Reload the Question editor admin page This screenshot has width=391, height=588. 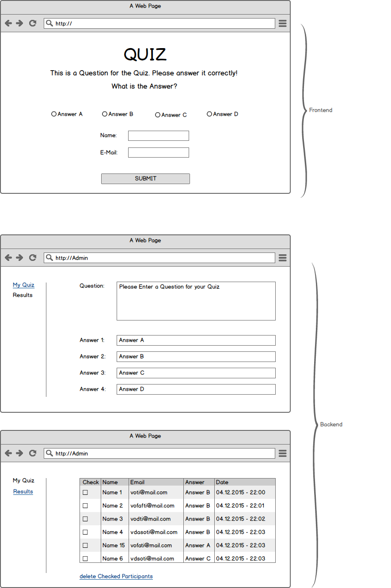click(x=32, y=258)
